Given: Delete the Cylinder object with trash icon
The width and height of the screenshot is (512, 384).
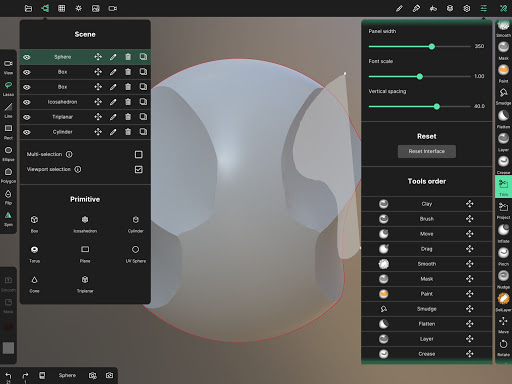Looking at the screenshot, I should 128,132.
